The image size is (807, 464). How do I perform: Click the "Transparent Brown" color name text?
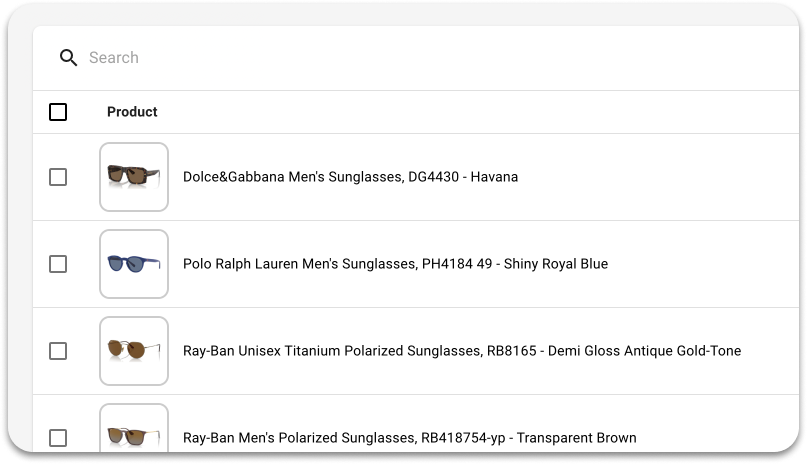pyautogui.click(x=576, y=438)
